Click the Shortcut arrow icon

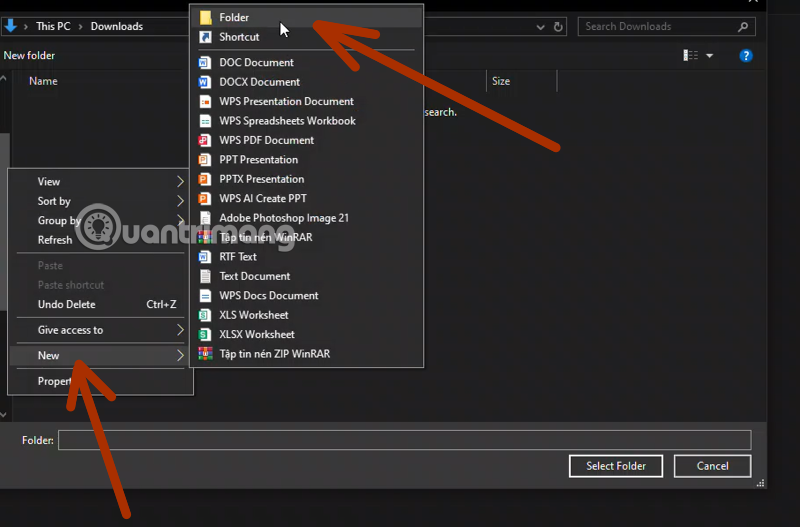pyautogui.click(x=205, y=37)
